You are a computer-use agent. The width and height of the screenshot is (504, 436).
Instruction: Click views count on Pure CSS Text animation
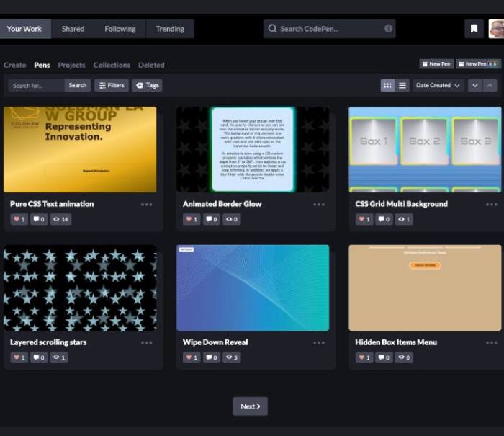point(60,219)
